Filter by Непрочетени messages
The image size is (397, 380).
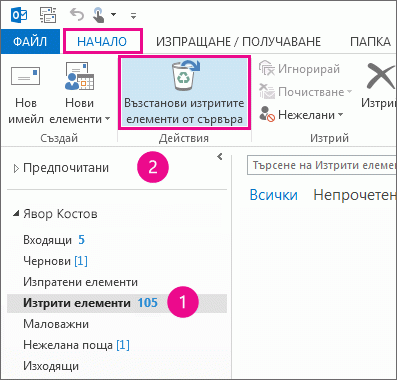(x=355, y=195)
